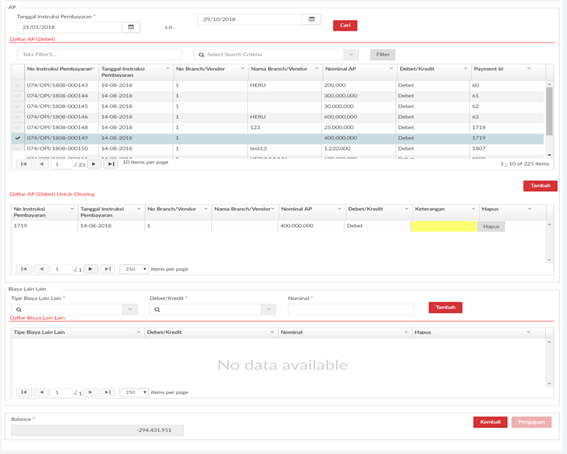Viewport: 567px width, 454px height.
Task: Click next page arrow in clearing grid pager
Action: pos(90,269)
